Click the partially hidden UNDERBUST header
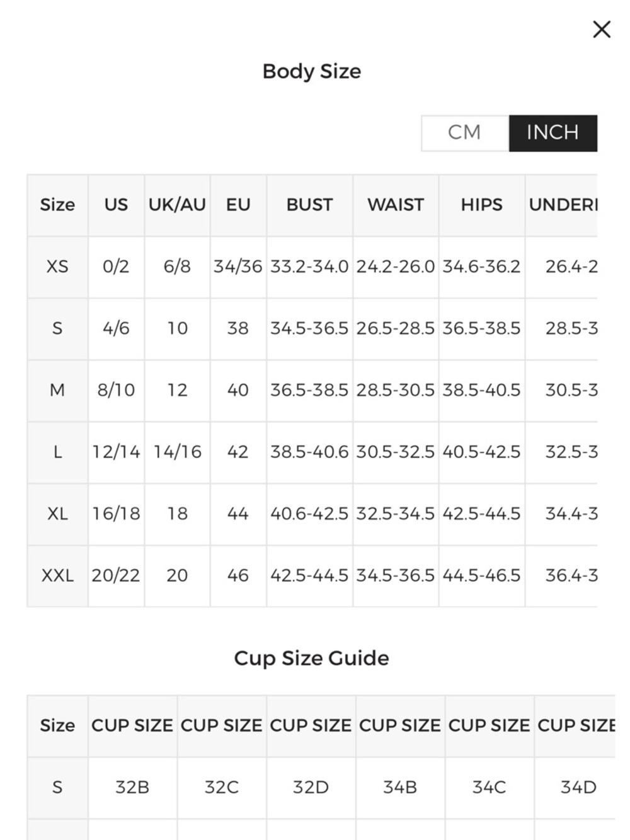 562,205
